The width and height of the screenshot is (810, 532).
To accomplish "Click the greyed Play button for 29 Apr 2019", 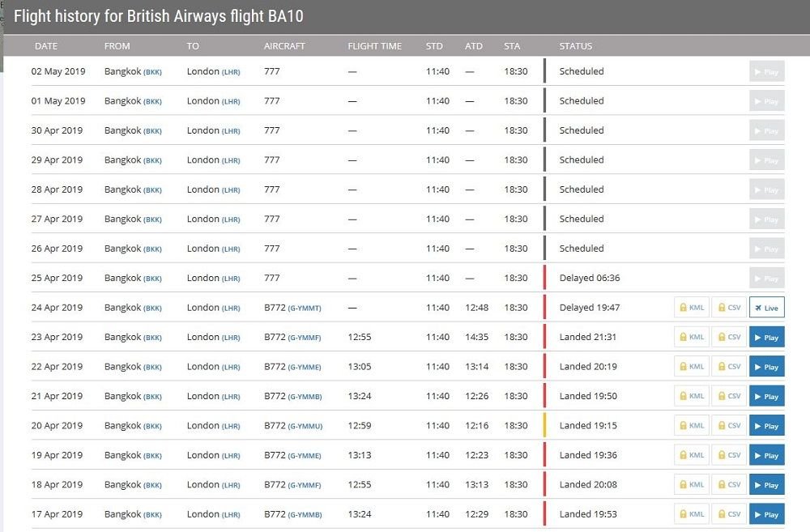I will pyautogui.click(x=766, y=160).
